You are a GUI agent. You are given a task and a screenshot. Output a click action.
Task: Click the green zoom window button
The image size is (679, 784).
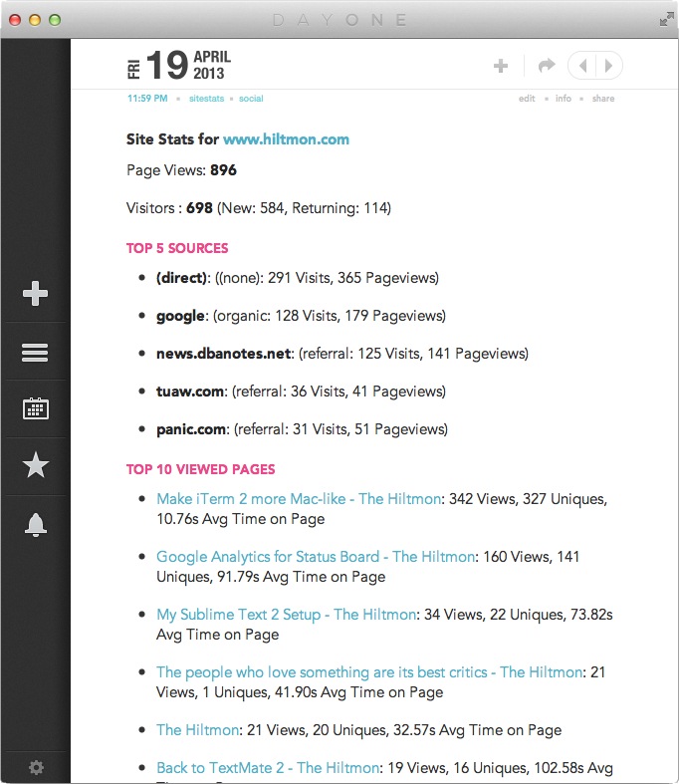[55, 20]
